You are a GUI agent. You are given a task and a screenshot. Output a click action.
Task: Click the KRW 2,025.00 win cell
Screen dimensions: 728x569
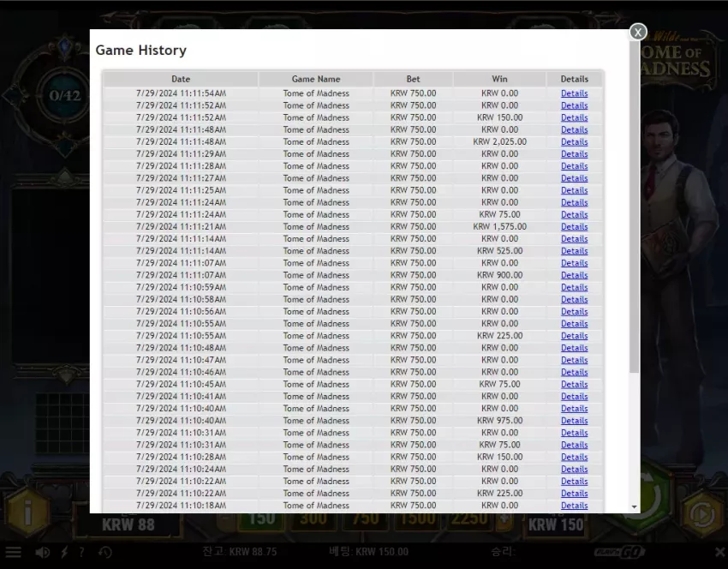click(x=499, y=141)
